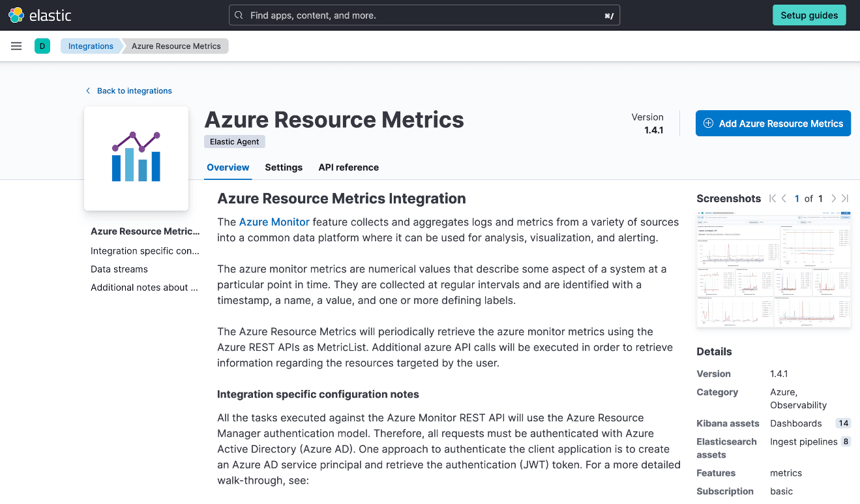Open the hamburger navigation menu
The image size is (860, 504).
point(16,46)
